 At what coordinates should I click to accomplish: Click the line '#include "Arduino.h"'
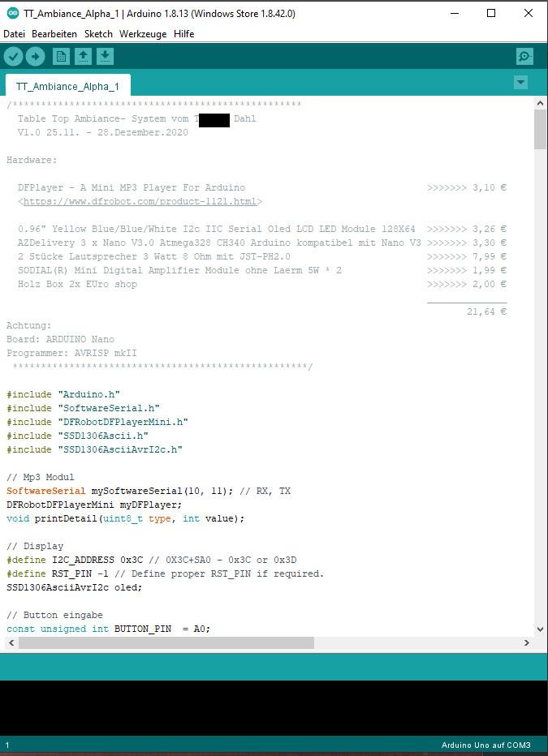coord(63,394)
